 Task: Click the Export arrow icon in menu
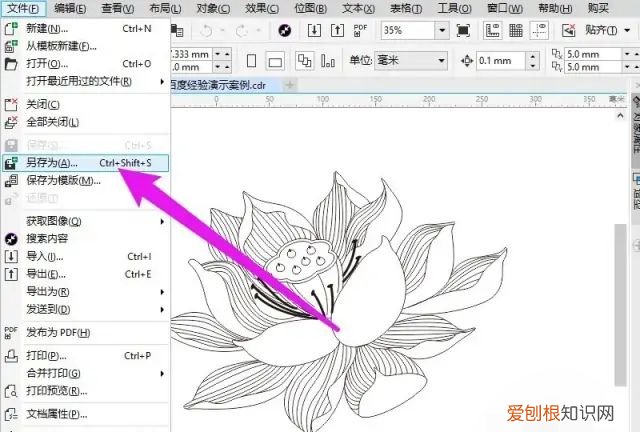click(11, 274)
